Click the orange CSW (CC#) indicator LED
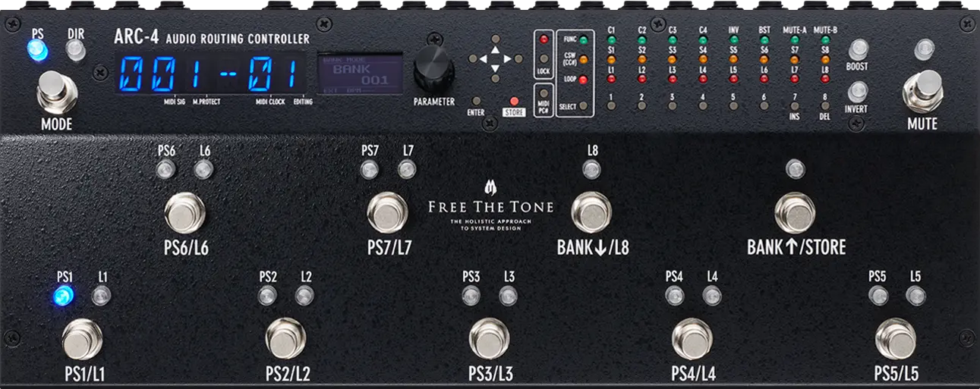 pyautogui.click(x=583, y=59)
